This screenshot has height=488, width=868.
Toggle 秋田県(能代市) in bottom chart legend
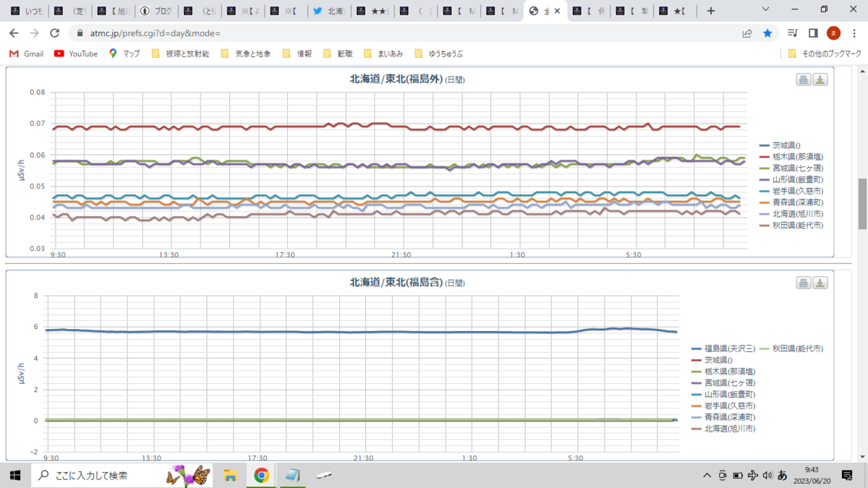point(791,348)
